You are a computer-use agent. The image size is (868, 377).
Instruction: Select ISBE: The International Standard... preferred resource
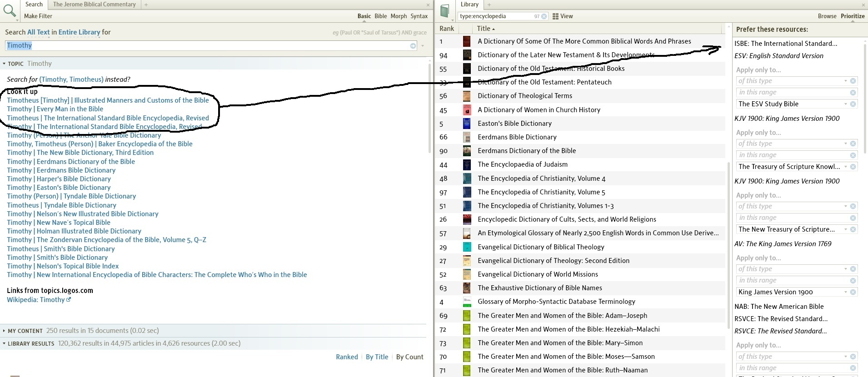[x=786, y=44]
